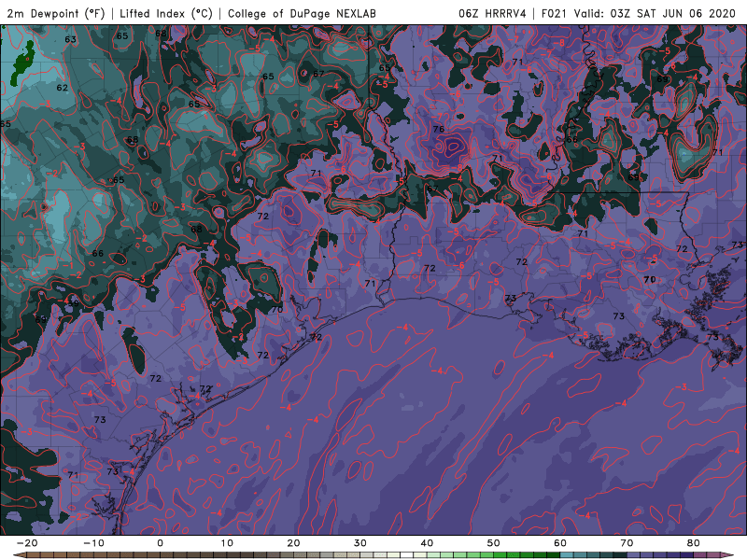Click the 10 label on the color scale
Viewport: 747px width, 560px height.
(x=227, y=543)
